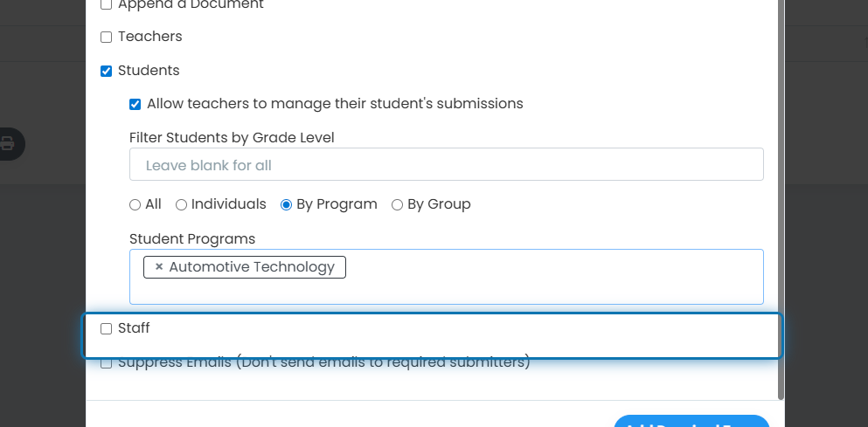The width and height of the screenshot is (868, 427).
Task: Click the blue submit button at dialog bottom
Action: tap(692, 421)
